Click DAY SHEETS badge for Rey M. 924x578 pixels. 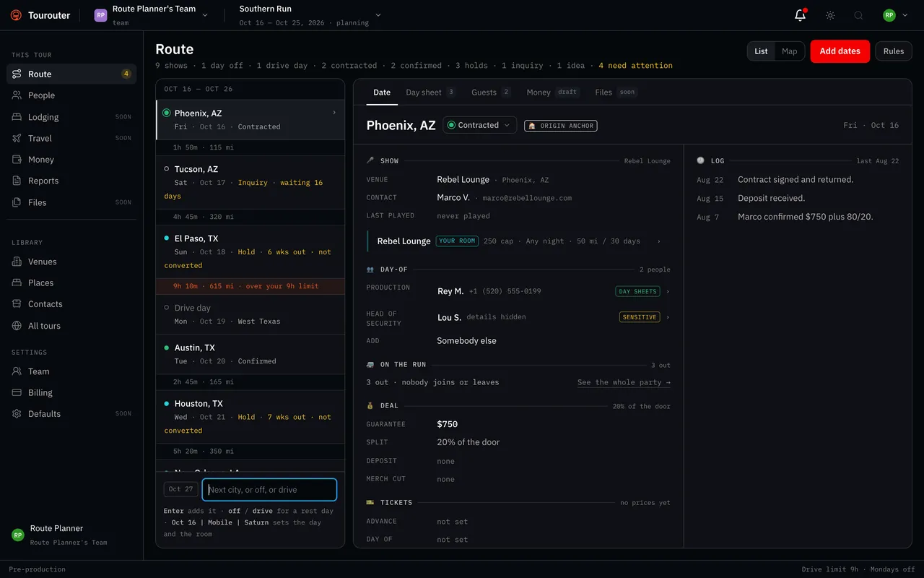pos(637,292)
